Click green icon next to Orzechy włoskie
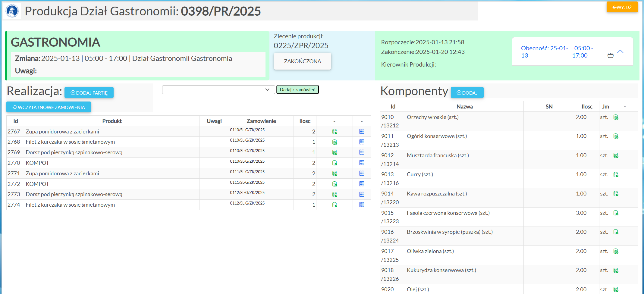The height and width of the screenshot is (294, 644). (616, 117)
